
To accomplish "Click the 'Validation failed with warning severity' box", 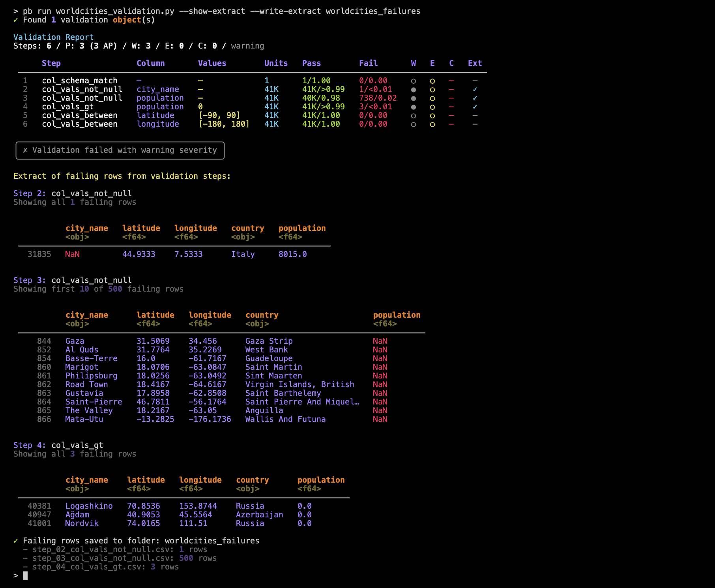I will 120,150.
